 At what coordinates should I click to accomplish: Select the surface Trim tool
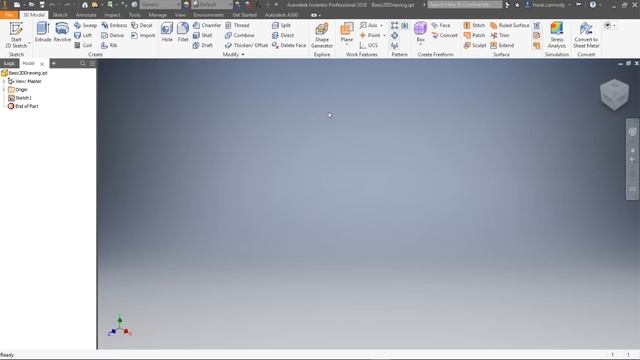500,36
